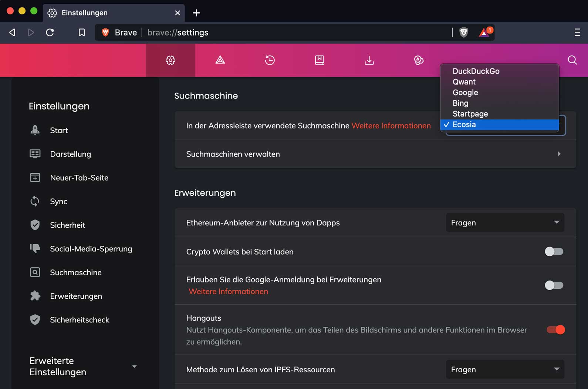The image size is (588, 389).
Task: Open IPFS-Ressourcen Fragen dropdown
Action: (505, 369)
